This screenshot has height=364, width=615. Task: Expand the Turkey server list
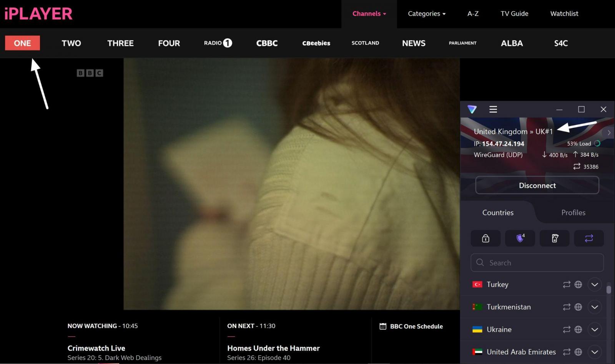click(x=595, y=285)
